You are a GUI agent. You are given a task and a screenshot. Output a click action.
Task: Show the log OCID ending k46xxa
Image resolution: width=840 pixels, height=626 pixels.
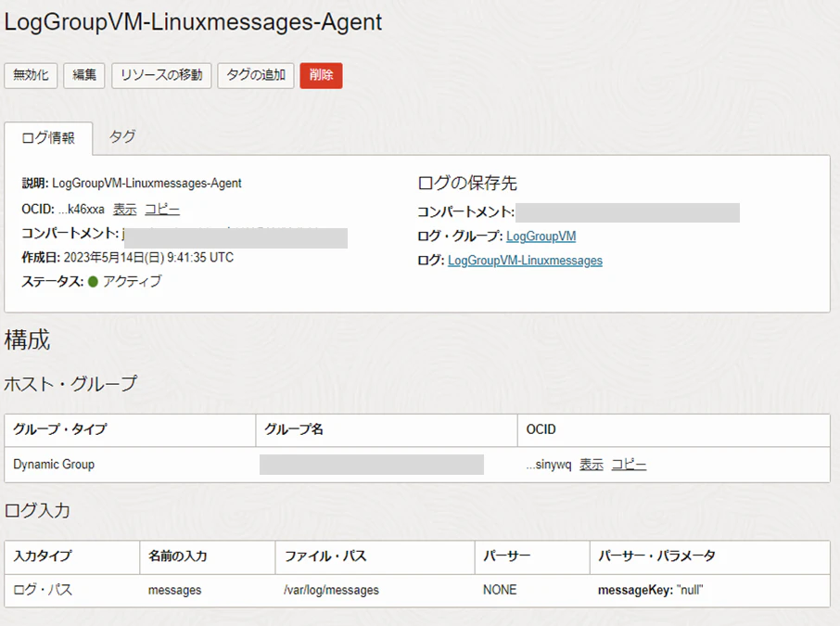point(125,209)
